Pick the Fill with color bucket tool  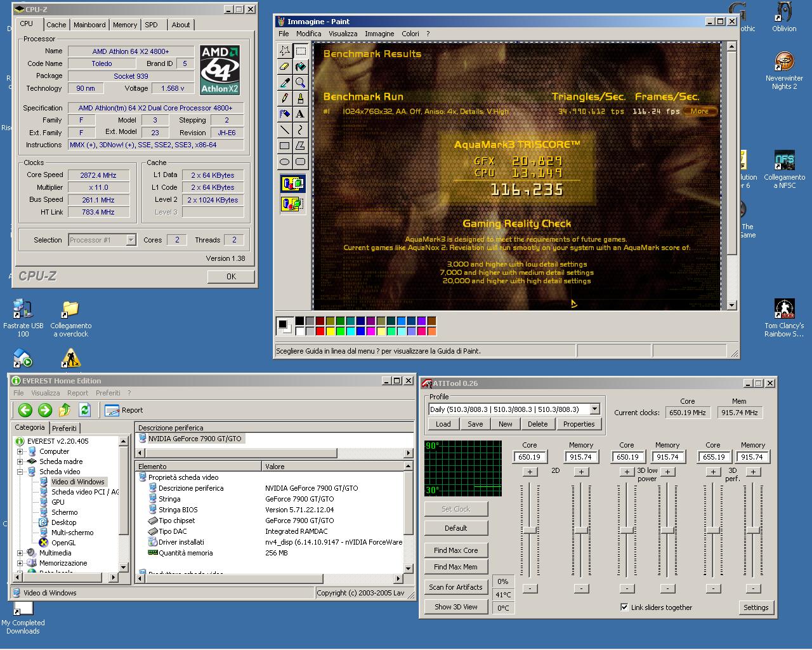301,67
